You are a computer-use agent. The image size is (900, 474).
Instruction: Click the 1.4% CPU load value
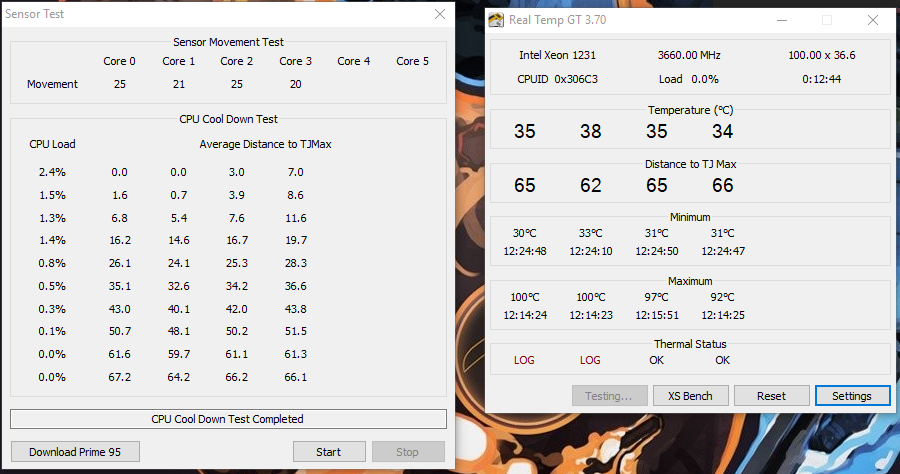point(52,240)
